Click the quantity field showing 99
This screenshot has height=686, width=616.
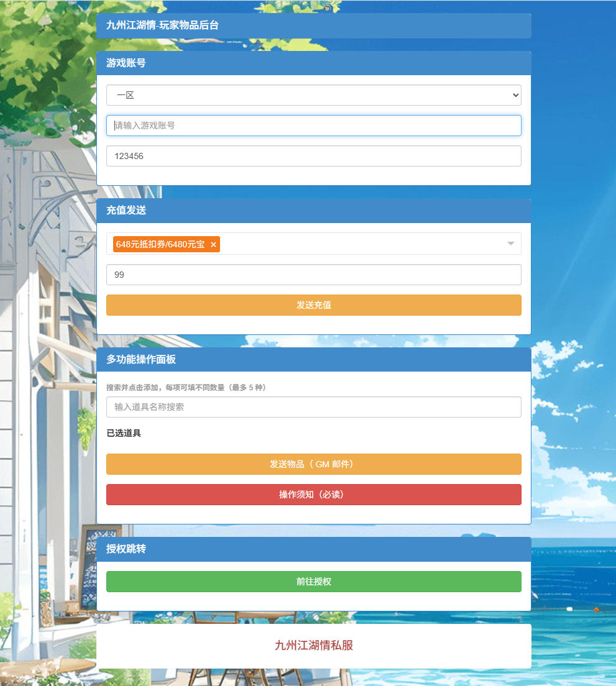(x=314, y=275)
